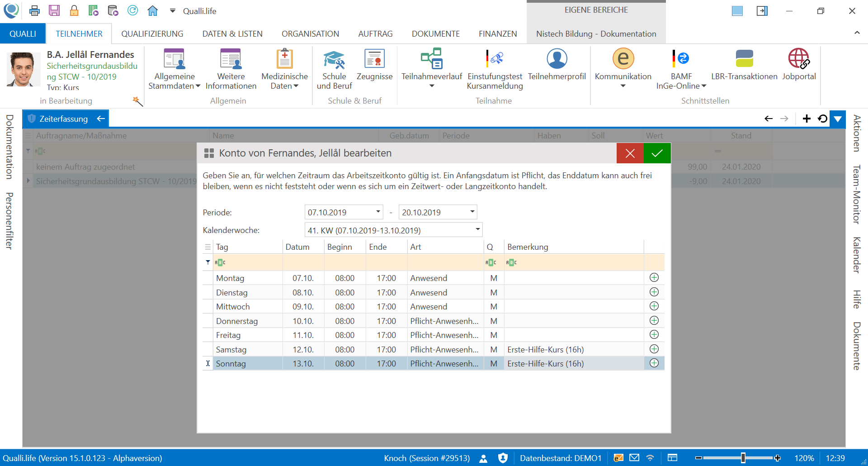
Task: Open the Personenfilter side panel
Action: point(9,221)
